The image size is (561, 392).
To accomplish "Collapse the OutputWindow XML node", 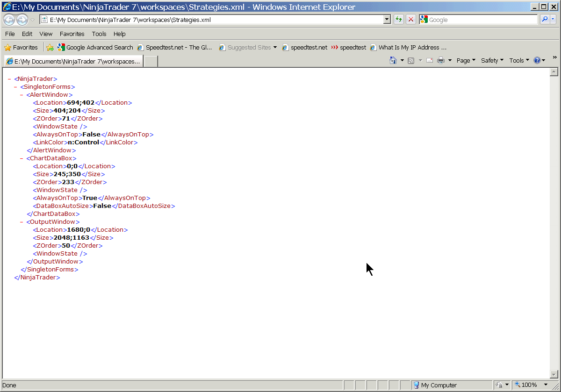I will [x=22, y=222].
